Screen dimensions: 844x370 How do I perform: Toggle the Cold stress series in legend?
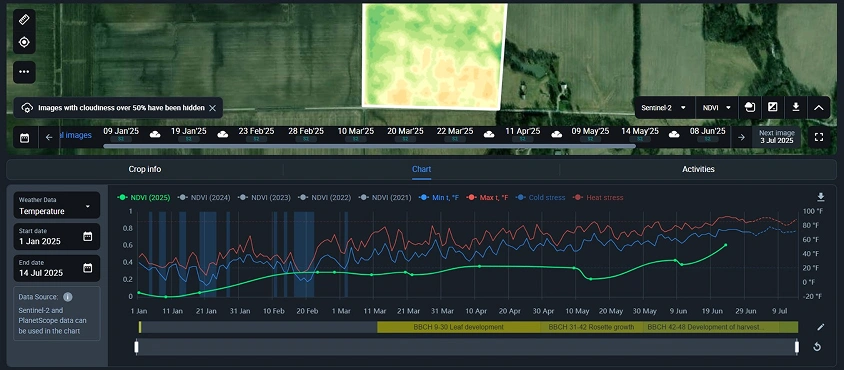[x=540, y=198]
